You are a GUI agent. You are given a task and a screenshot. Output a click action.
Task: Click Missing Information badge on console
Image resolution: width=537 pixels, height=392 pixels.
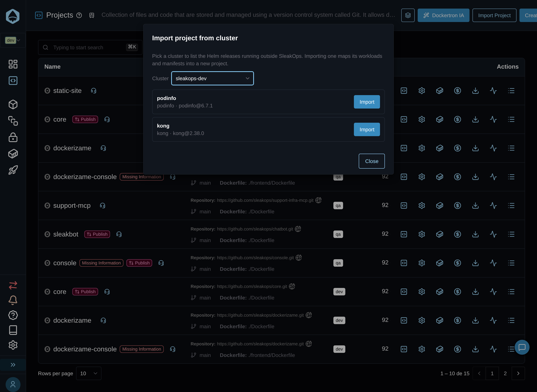pos(101,263)
